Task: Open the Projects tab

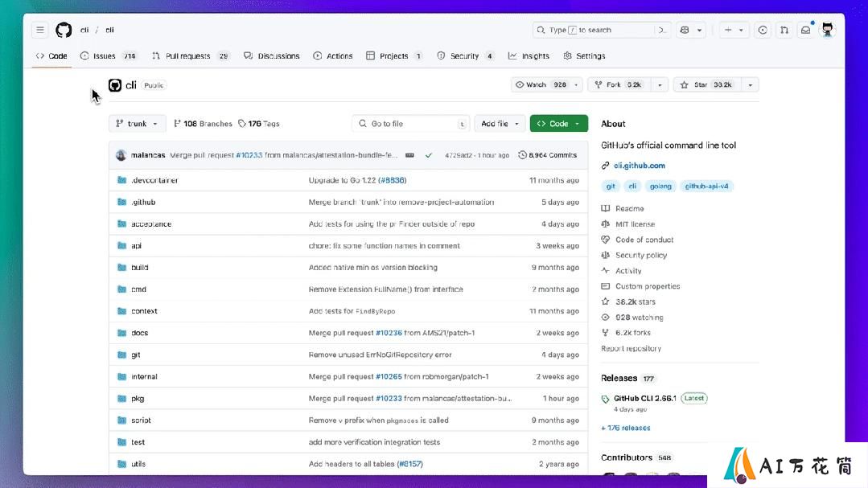Action: (x=395, y=56)
